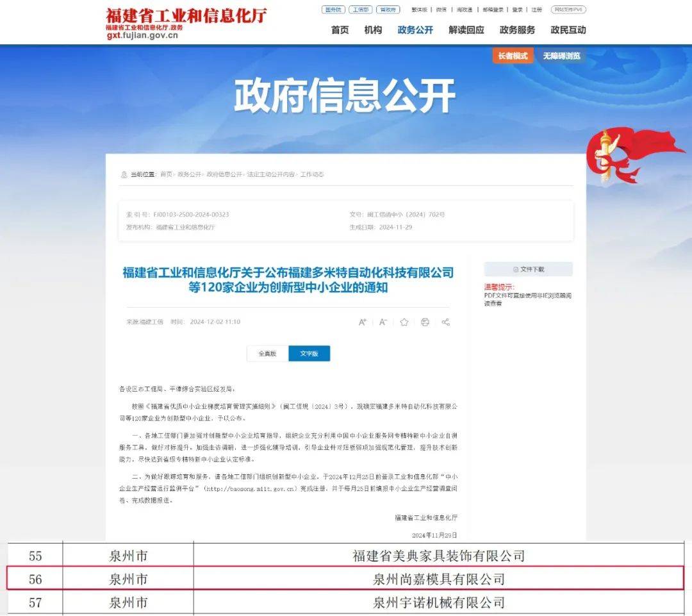Open the 解读回应 navigation item

[x=466, y=30]
